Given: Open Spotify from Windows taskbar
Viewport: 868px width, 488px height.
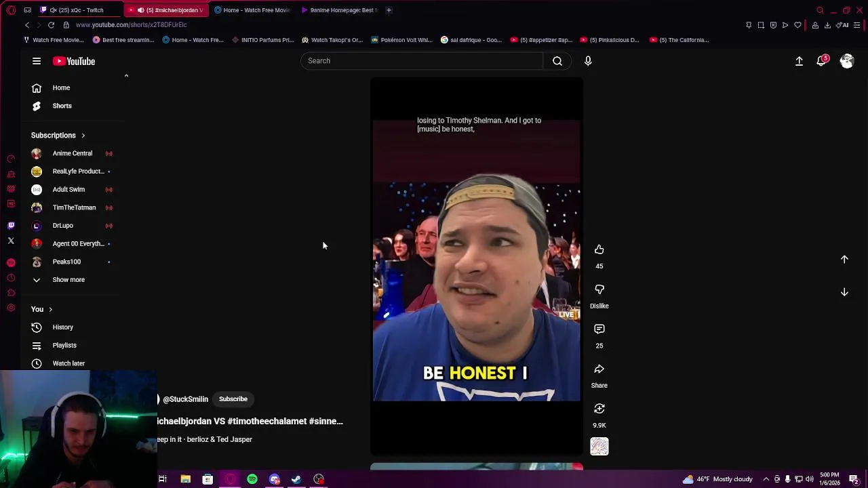Looking at the screenshot, I should point(252,479).
